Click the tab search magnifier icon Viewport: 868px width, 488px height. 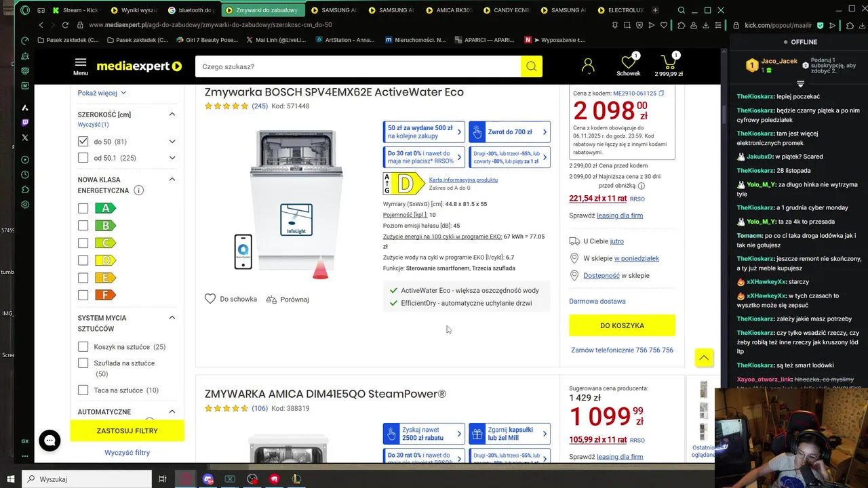682,10
